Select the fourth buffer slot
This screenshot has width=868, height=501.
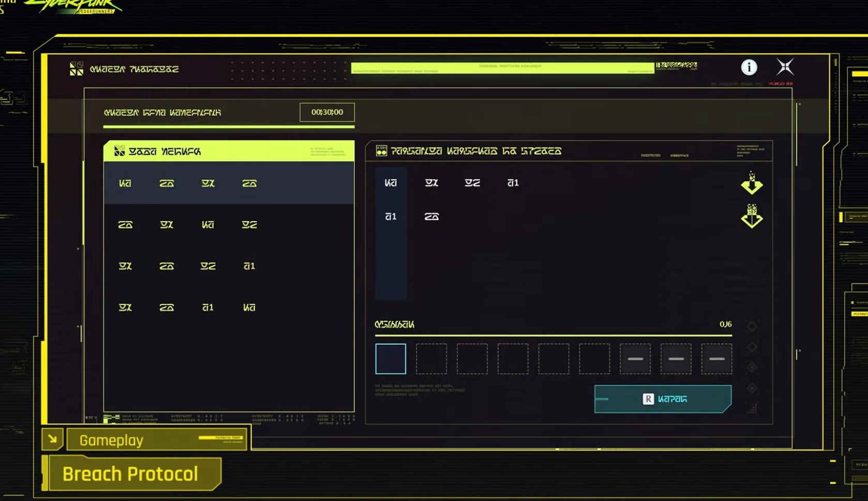[513, 359]
